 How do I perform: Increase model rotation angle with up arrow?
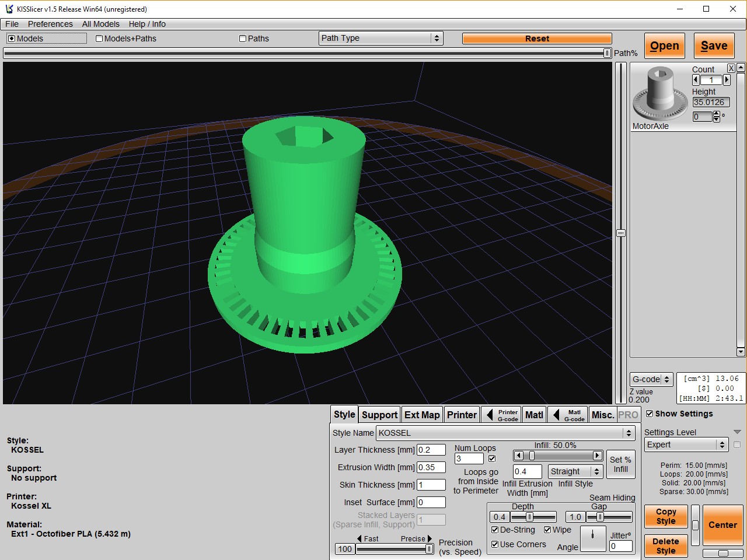(x=717, y=114)
